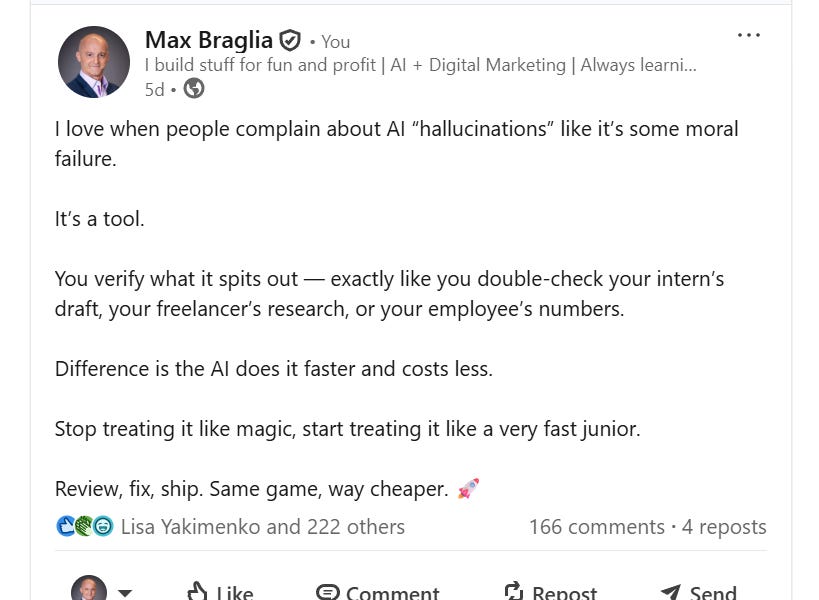
Task: Click the 5d timestamp on the post
Action: (153, 89)
